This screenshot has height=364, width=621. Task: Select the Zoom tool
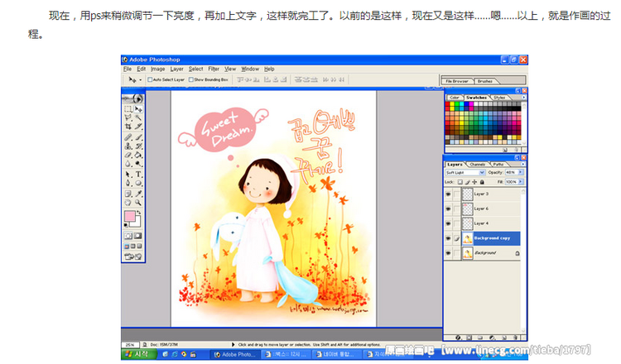coord(138,203)
